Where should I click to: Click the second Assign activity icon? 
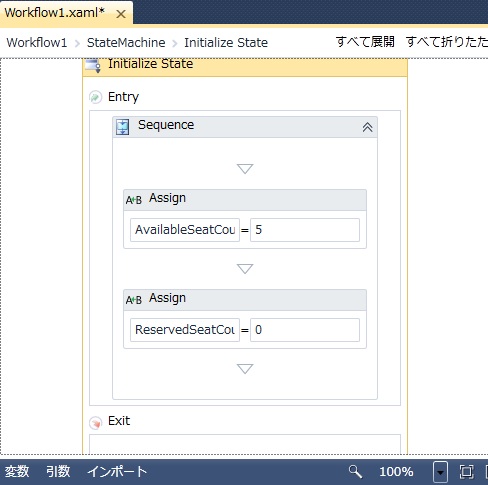pyautogui.click(x=134, y=300)
